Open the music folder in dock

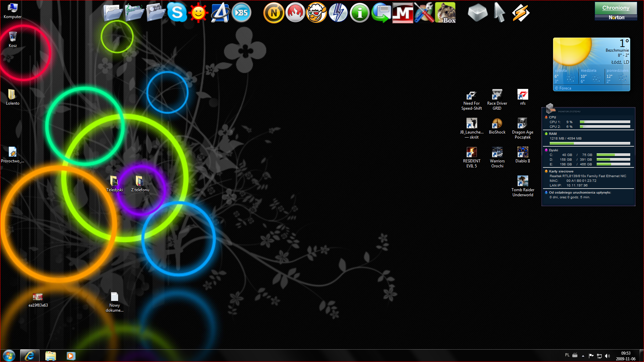134,13
